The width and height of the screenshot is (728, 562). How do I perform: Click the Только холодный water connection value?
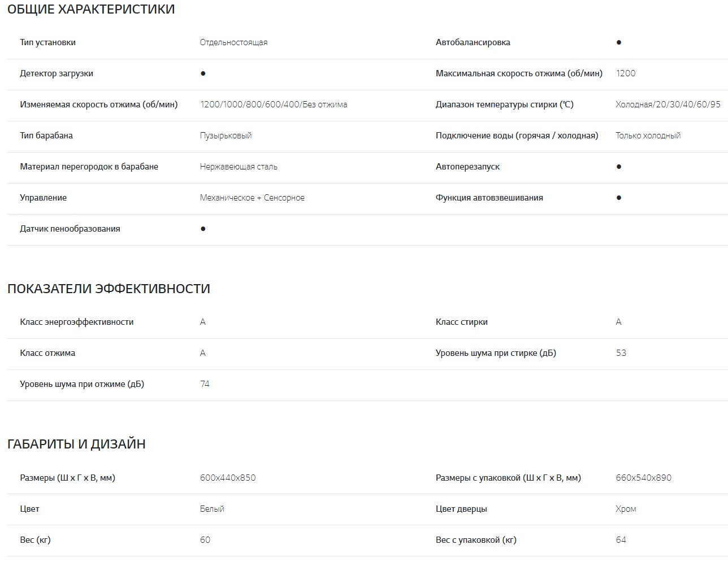point(648,136)
